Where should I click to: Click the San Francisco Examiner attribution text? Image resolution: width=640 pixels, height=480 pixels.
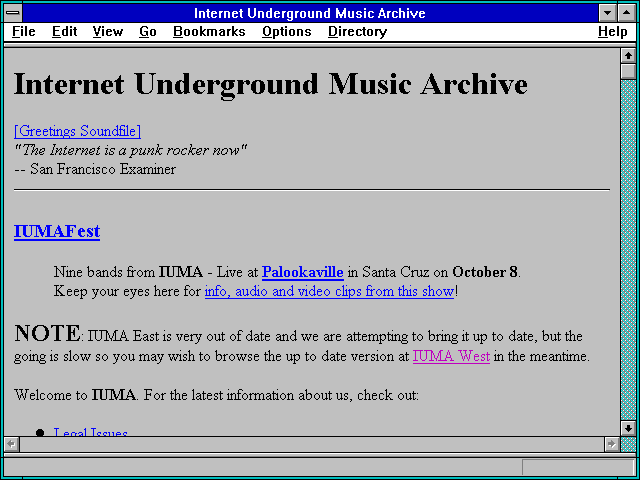[95, 169]
